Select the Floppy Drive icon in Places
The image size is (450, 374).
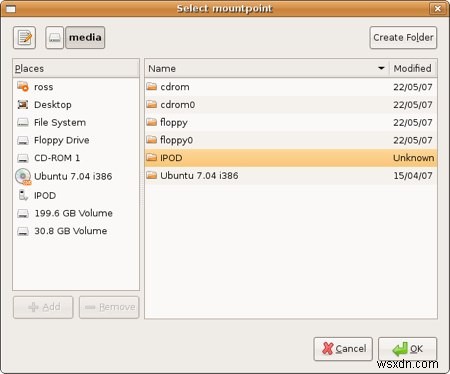[x=23, y=140]
